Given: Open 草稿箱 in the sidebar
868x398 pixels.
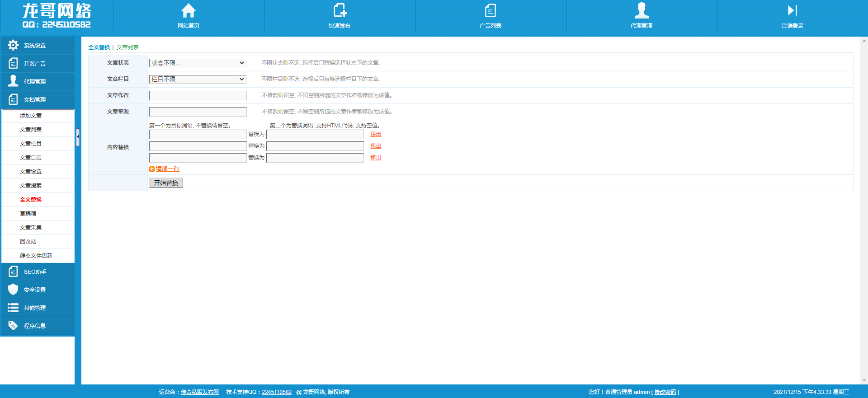Looking at the screenshot, I should pos(28,214).
